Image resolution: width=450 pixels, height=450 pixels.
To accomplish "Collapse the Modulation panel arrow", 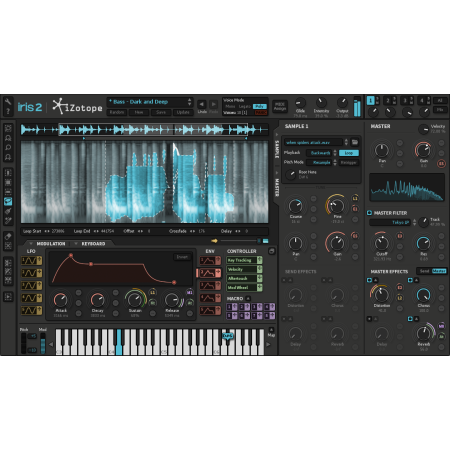I will (x=31, y=244).
